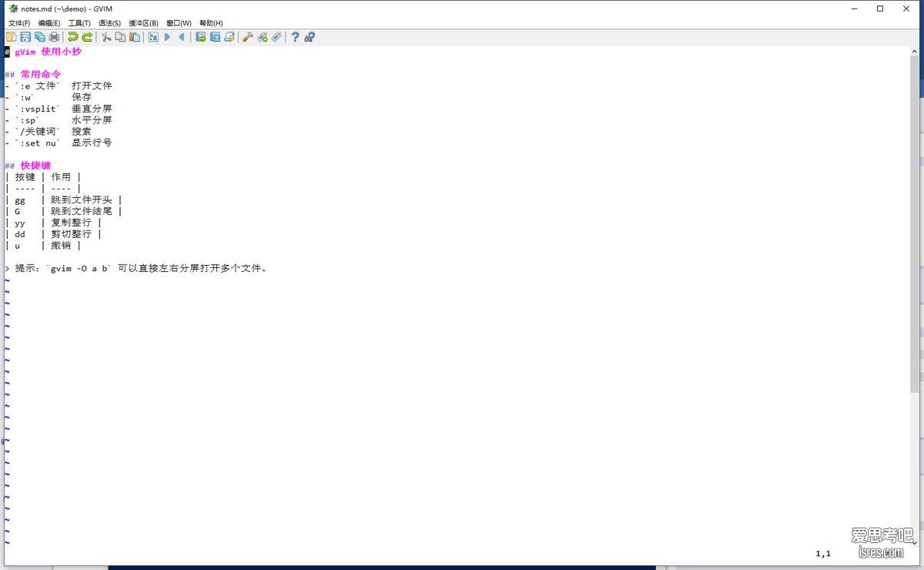
Task: Click the 'yy' 复制整行 row
Action: click(x=53, y=223)
